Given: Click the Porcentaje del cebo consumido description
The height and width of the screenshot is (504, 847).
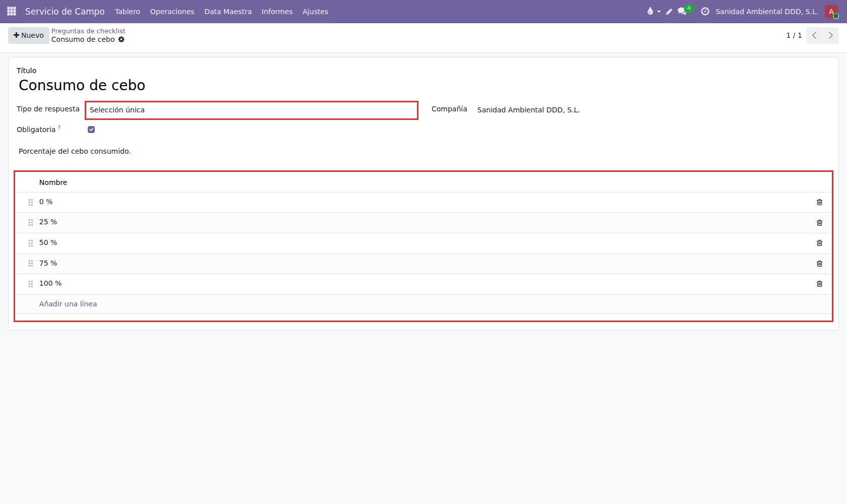Looking at the screenshot, I should (75, 151).
